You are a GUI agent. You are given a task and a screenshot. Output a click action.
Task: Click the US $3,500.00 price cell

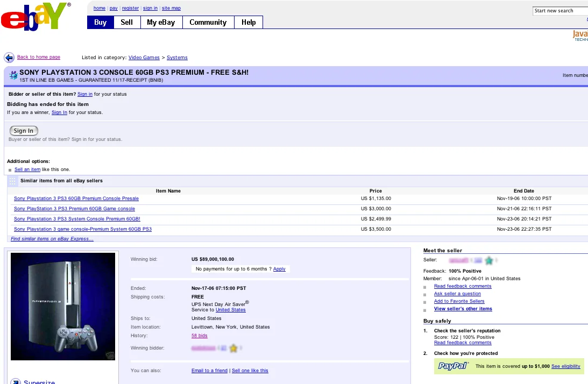coord(376,229)
